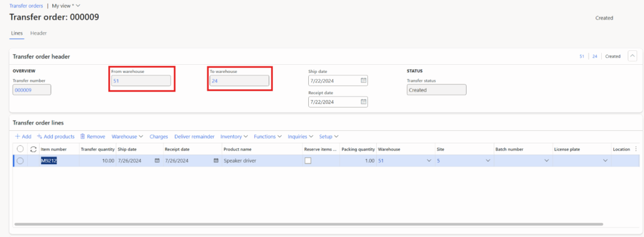The height and width of the screenshot is (237, 644).
Task: Click the Remove line button
Action: [x=92, y=136]
